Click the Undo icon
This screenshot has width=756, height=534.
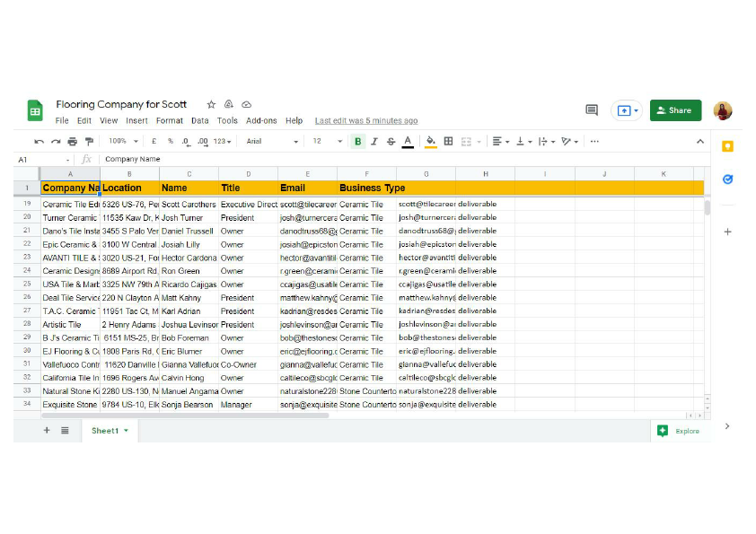click(x=37, y=141)
